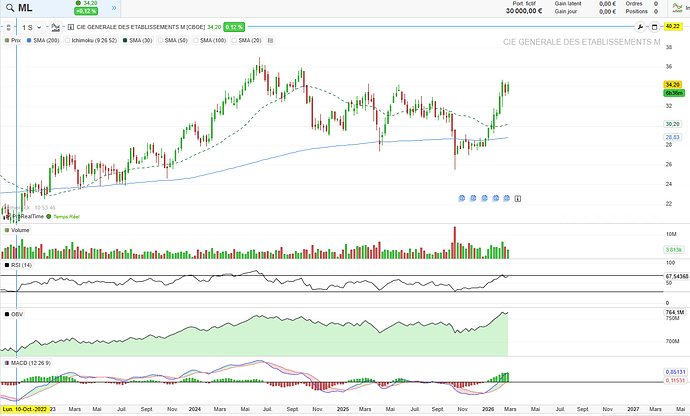The height and width of the screenshot is (416, 690).
Task: Select the MACD (12 26 9) panel label
Action: (x=26, y=362)
